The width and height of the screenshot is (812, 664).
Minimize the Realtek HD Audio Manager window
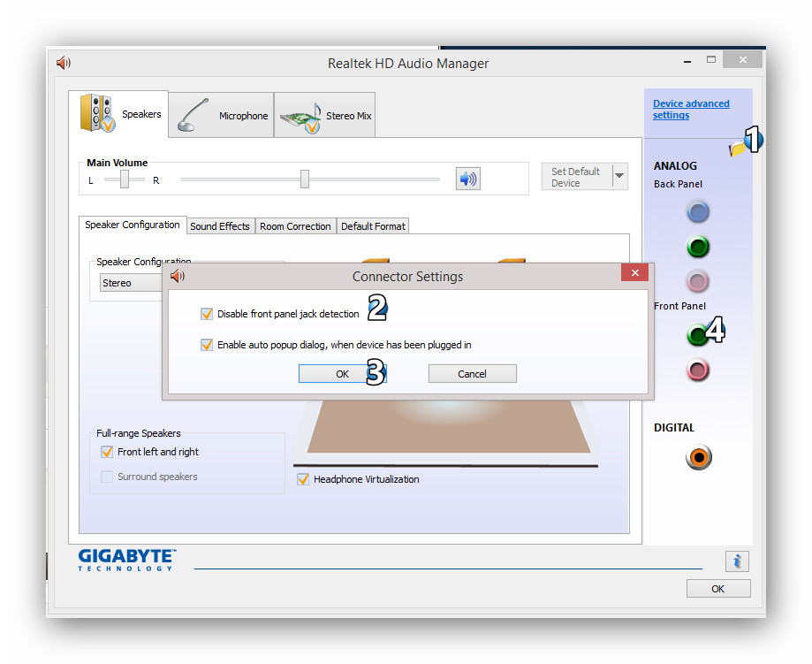point(687,61)
